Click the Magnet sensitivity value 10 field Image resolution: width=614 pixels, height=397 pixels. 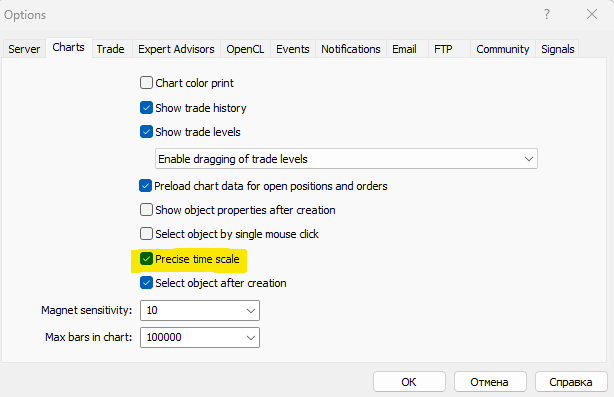200,311
